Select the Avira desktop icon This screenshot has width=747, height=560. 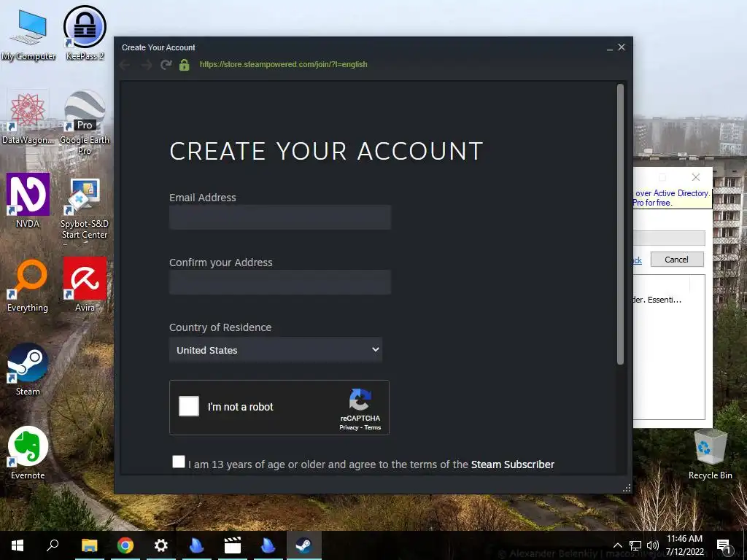(x=85, y=285)
